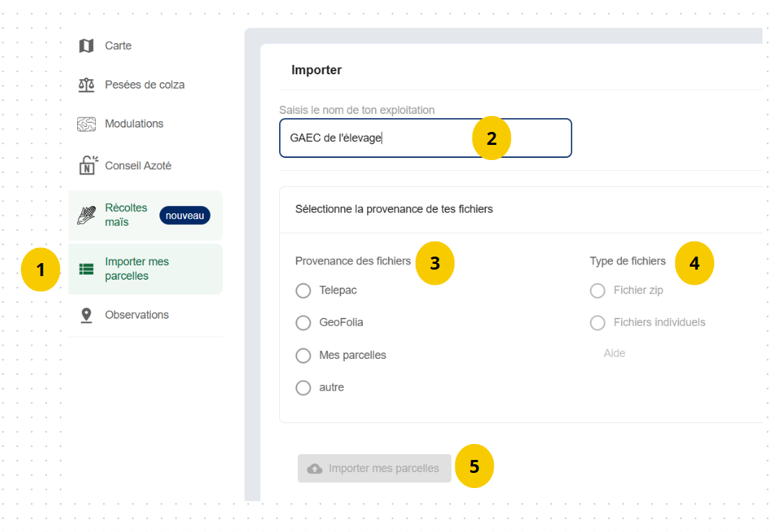Go to the Observations menu entry
This screenshot has height=532, width=777.
(136, 315)
